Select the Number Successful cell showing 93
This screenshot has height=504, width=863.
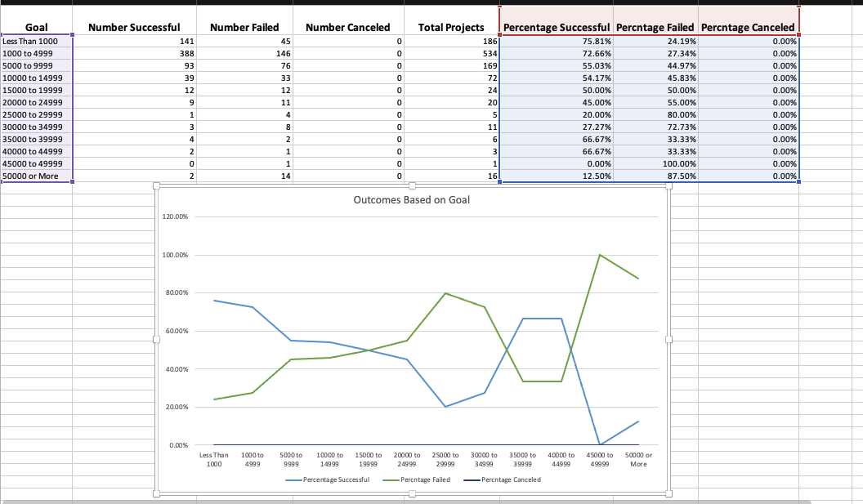(134, 65)
